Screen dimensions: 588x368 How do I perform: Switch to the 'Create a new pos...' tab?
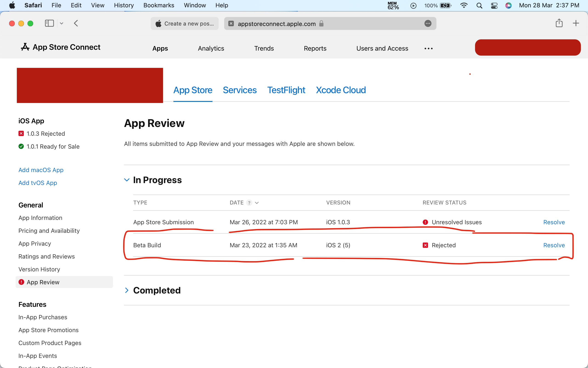point(185,24)
